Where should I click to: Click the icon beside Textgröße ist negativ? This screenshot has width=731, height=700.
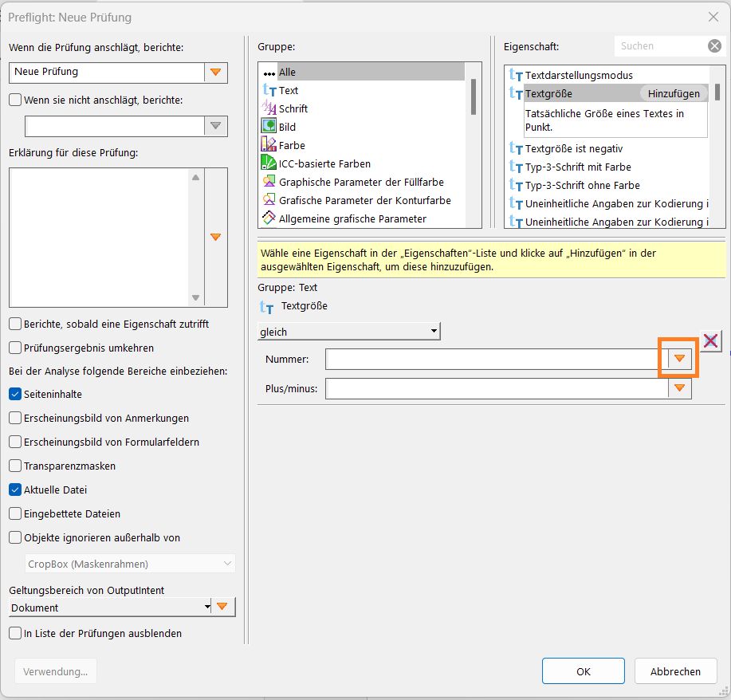click(516, 148)
